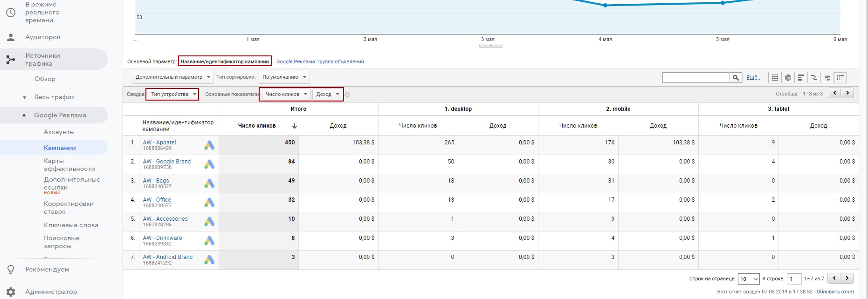Switch to data table view icon
This screenshot has width=868, height=299.
tap(775, 78)
